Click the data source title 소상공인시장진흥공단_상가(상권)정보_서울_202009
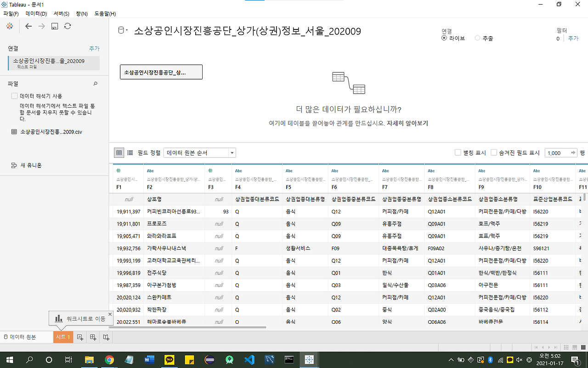 point(248,31)
